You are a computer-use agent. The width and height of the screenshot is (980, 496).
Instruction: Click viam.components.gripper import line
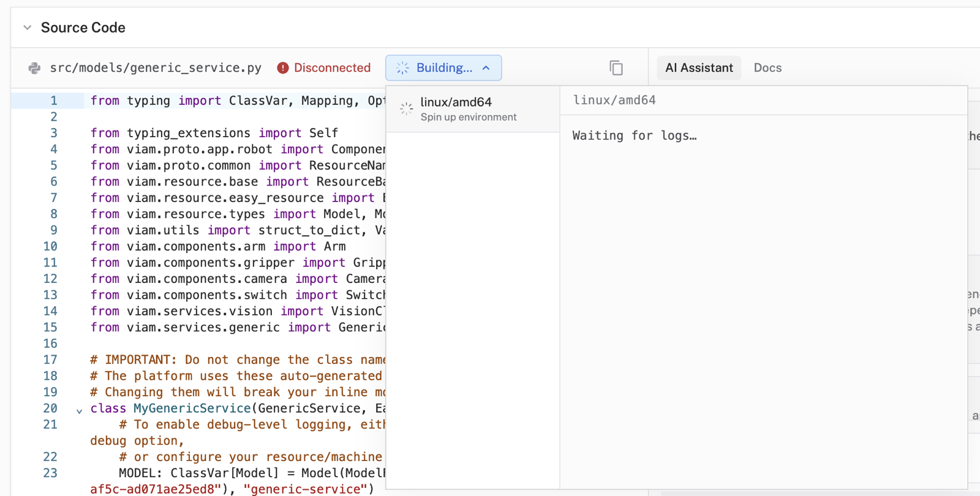click(238, 263)
